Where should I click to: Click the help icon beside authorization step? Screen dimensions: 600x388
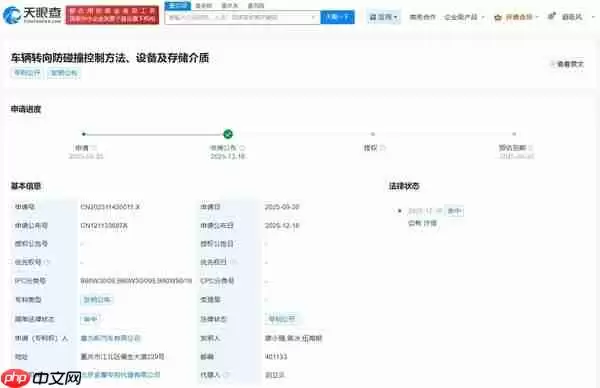click(x=383, y=148)
